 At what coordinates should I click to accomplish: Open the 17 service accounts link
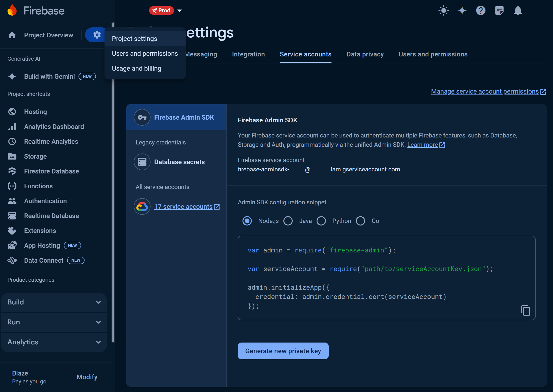click(183, 207)
